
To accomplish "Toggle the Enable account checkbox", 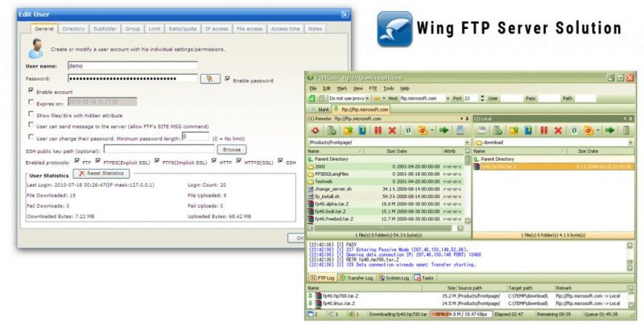I will click(31, 90).
